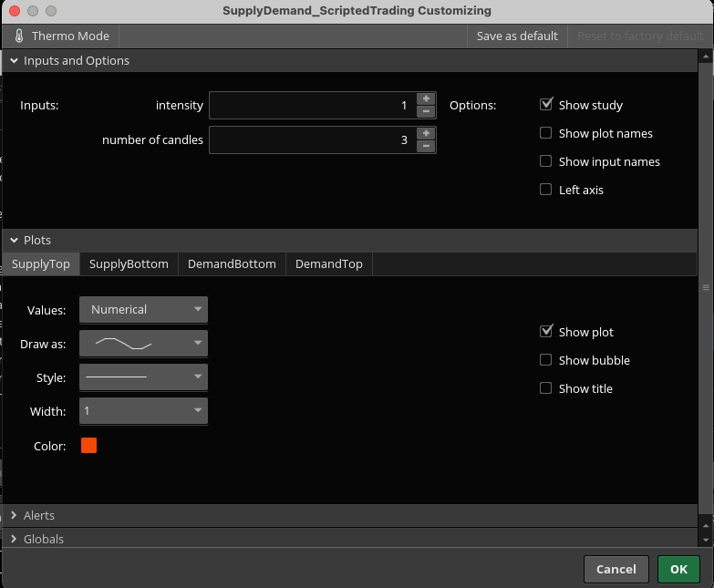Enable Show bubble for the plot
The width and height of the screenshot is (714, 588).
coord(546,360)
